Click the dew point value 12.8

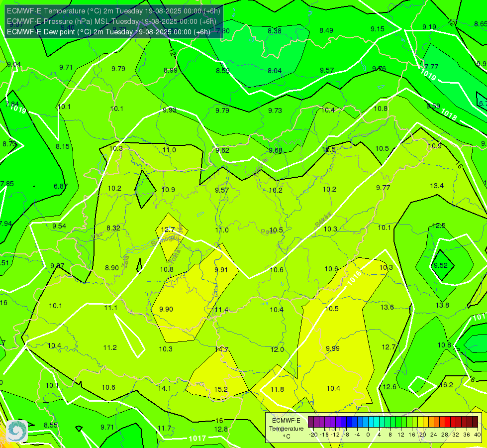coord(221,430)
